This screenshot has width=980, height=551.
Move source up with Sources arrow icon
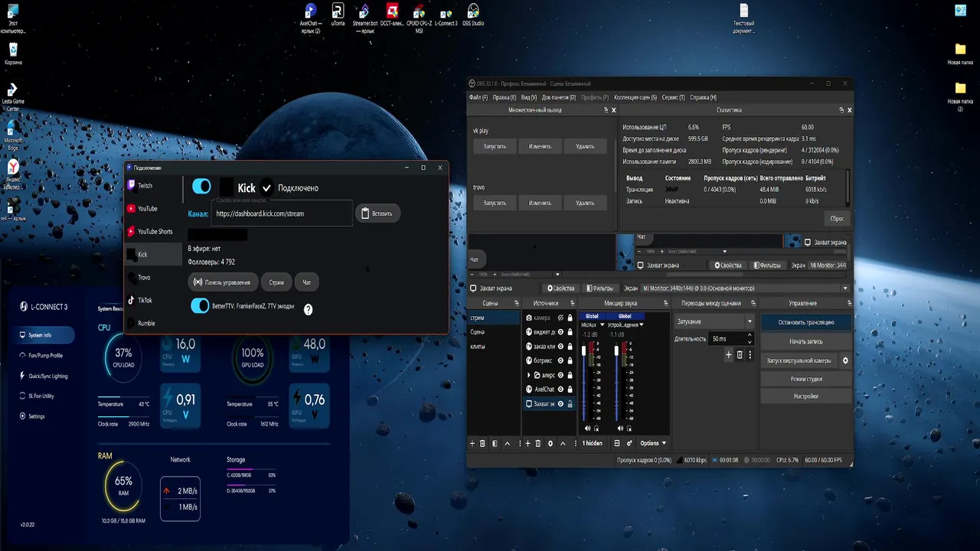click(x=563, y=444)
